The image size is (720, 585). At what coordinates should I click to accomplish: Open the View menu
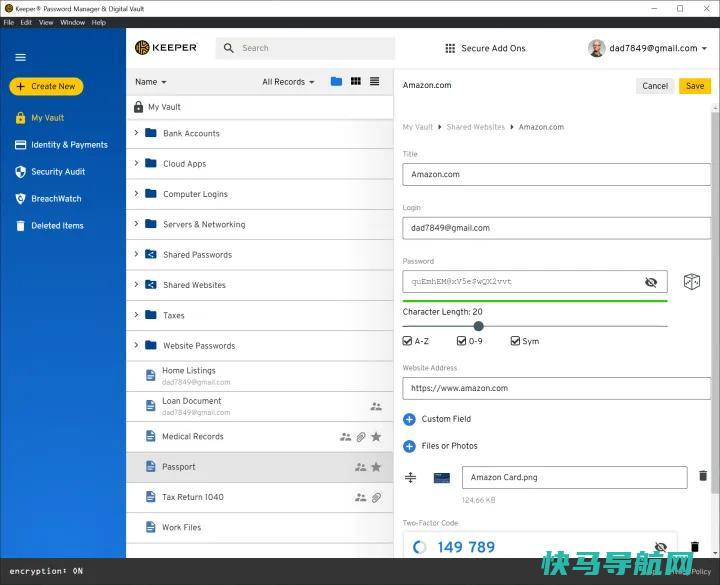[x=46, y=22]
